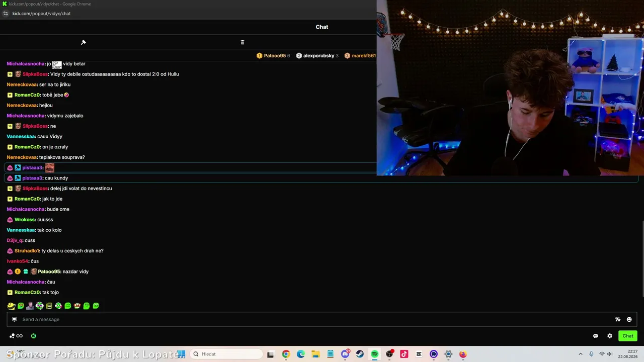Open Patooo95 top gifter leaderboard entry
Screen dimensions: 644x362
coord(273,56)
